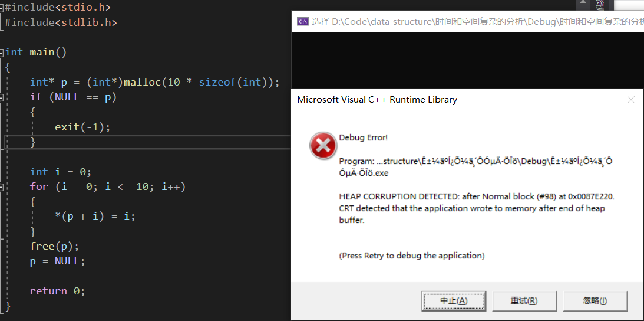Collapse the if (NULL == p) block
Image resolution: width=644 pixels, height=321 pixels.
(2, 97)
